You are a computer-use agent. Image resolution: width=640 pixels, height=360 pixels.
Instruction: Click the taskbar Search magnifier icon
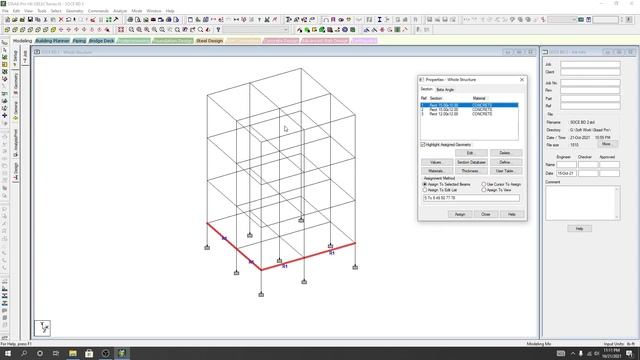click(x=24, y=353)
